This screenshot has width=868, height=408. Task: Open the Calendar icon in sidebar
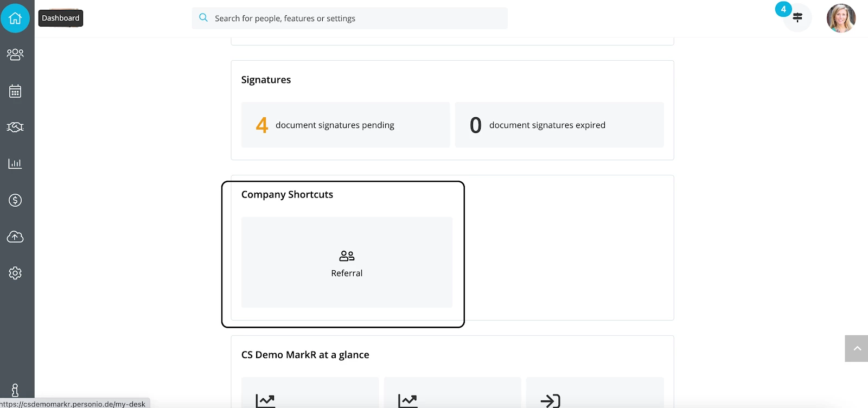15,91
